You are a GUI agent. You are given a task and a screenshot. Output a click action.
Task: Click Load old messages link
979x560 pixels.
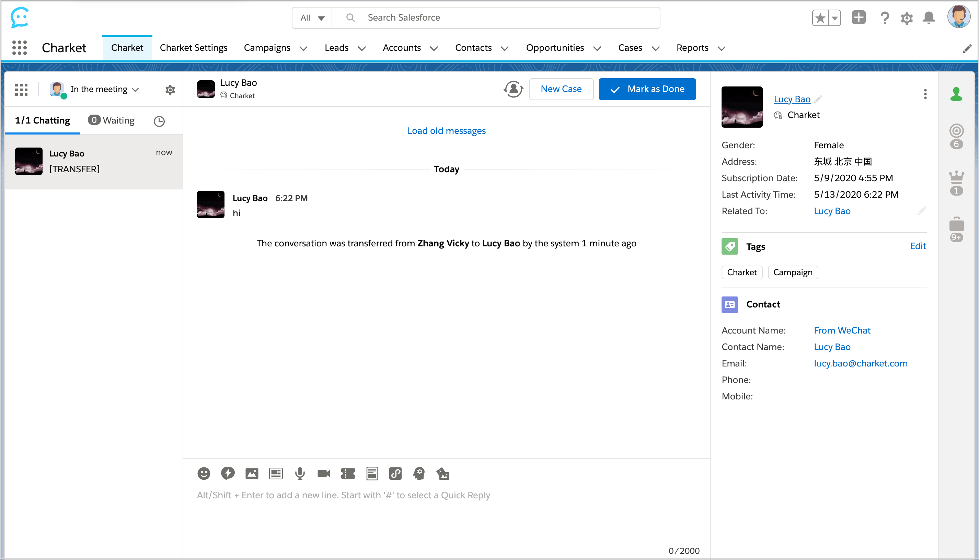446,131
